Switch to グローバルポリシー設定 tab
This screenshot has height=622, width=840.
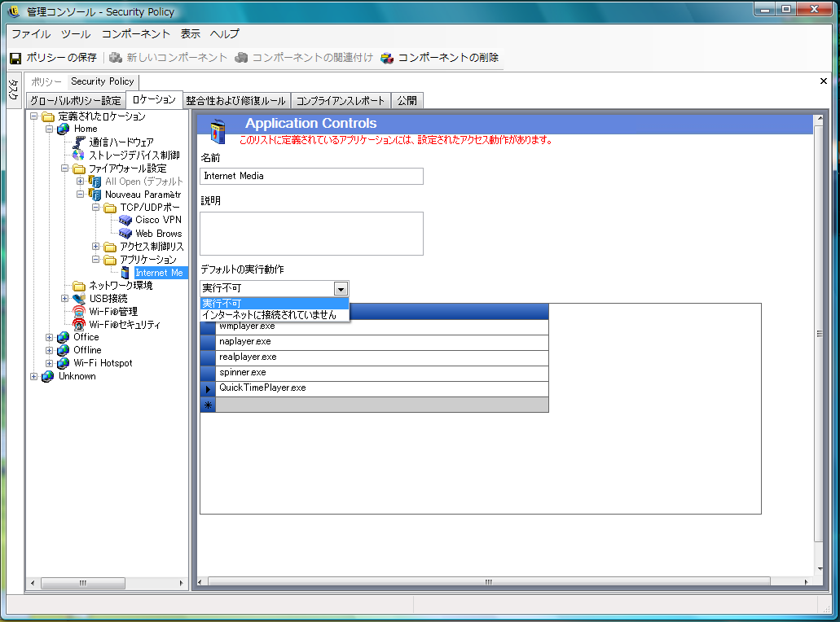pyautogui.click(x=76, y=101)
